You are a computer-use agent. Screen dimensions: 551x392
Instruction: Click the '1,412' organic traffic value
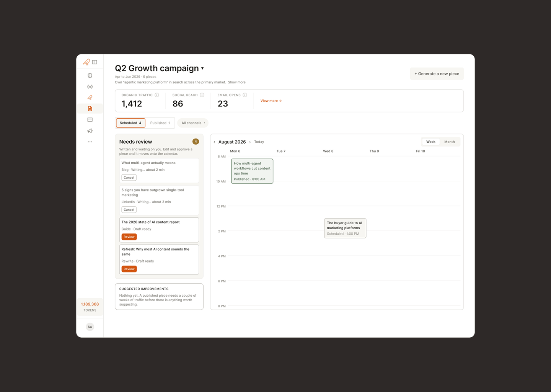coord(132,104)
